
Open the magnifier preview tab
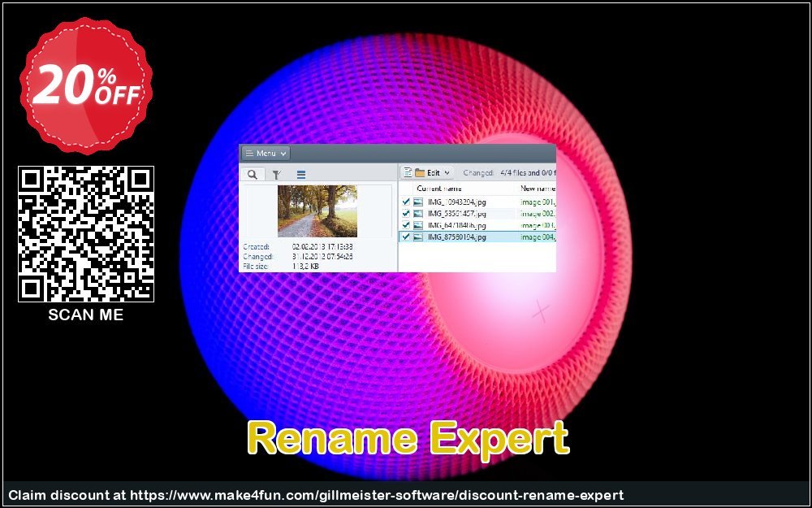click(253, 174)
